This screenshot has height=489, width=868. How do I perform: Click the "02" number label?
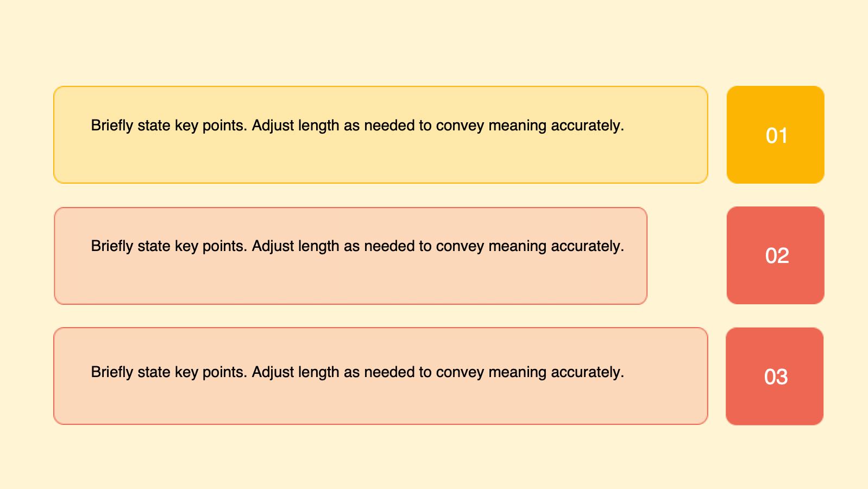(777, 256)
